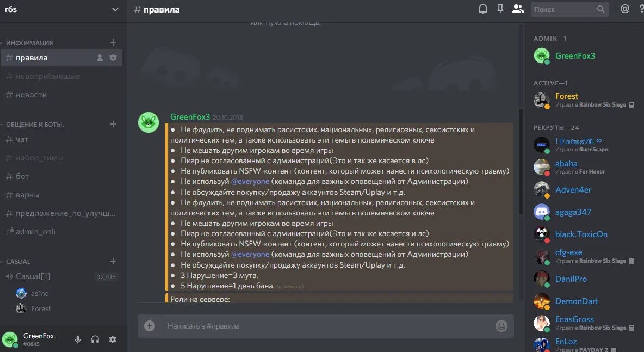Deafen with the headphones icon
This screenshot has width=644, height=352.
(x=95, y=339)
